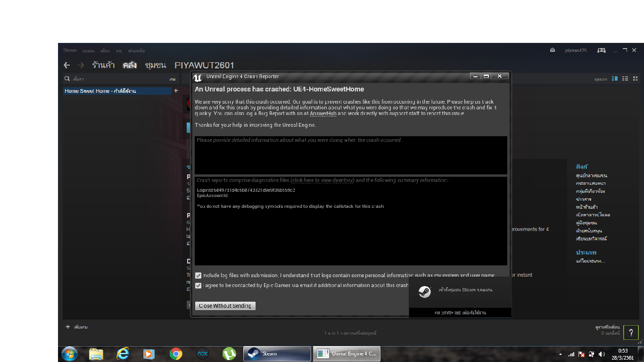The image size is (644, 362).
Task: Open the ข่าวสาร link
Action: coord(584,199)
